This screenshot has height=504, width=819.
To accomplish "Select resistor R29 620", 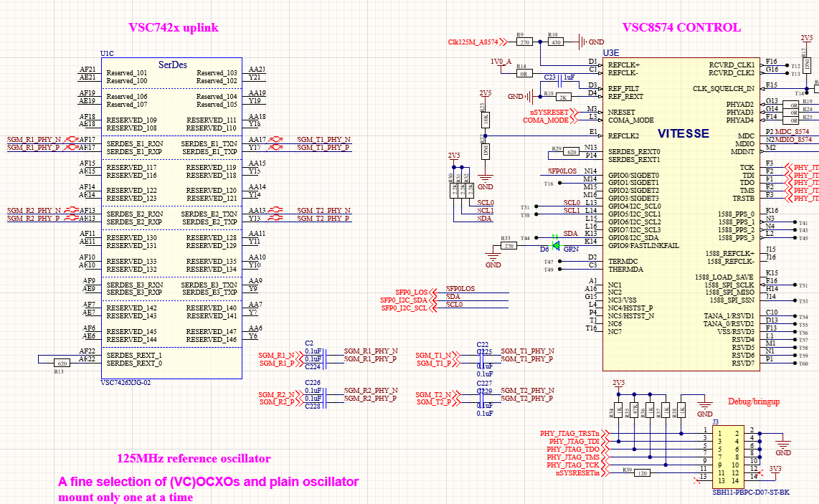I will (571, 151).
